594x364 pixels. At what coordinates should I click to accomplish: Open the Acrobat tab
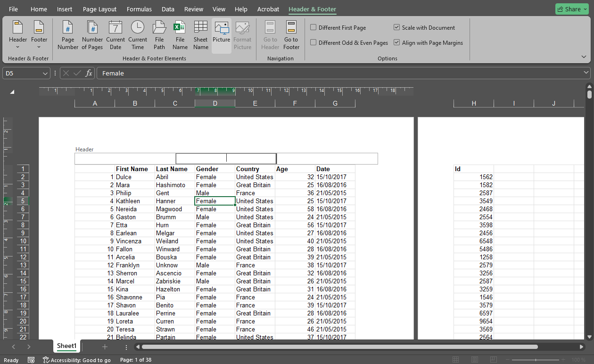tap(268, 9)
